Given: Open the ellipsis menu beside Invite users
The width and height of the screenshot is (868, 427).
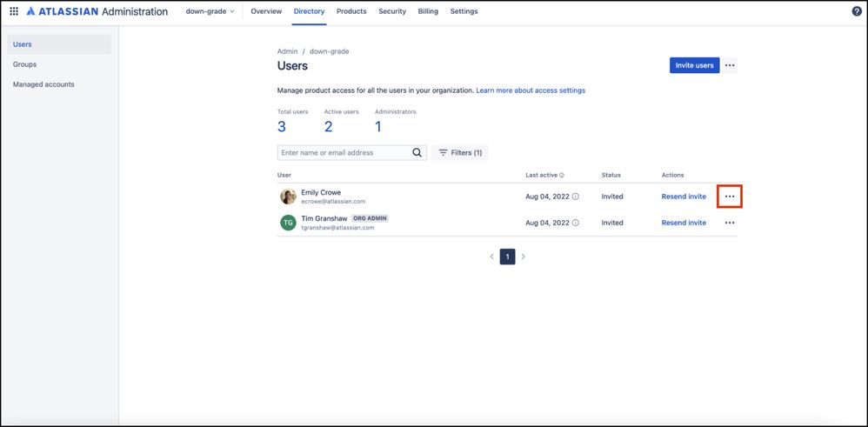Looking at the screenshot, I should coord(730,65).
